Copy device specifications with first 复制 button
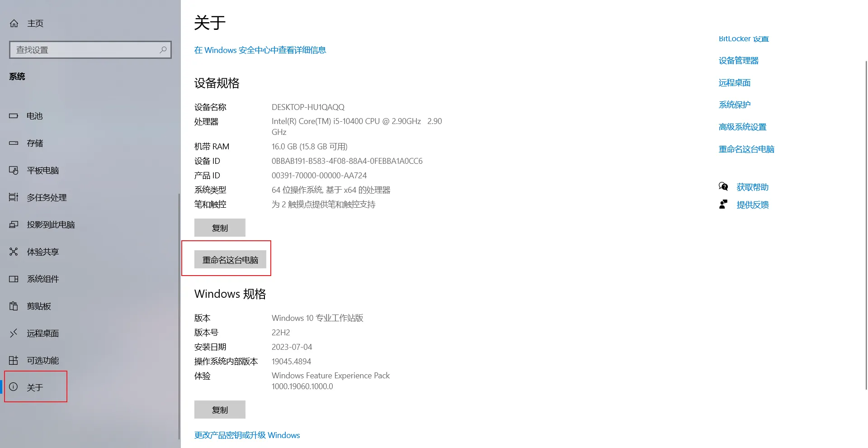Image resolution: width=868 pixels, height=448 pixels. coord(220,228)
